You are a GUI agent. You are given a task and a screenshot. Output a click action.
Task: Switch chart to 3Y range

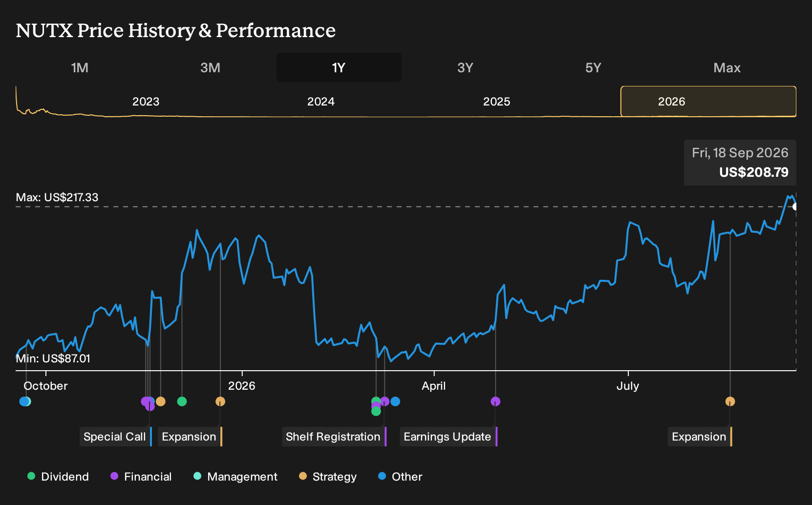coord(465,67)
